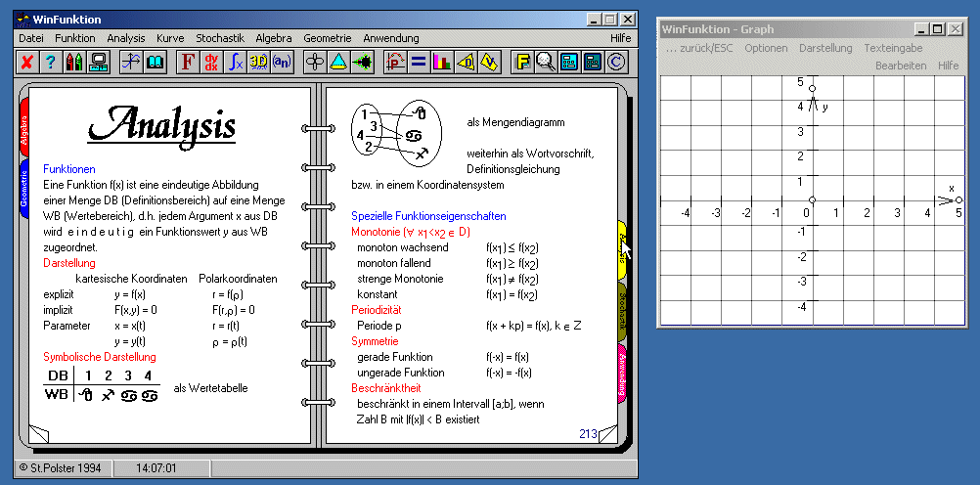Select the blue Geometrie side tab
Viewport: 980px width, 485px height.
pos(24,190)
